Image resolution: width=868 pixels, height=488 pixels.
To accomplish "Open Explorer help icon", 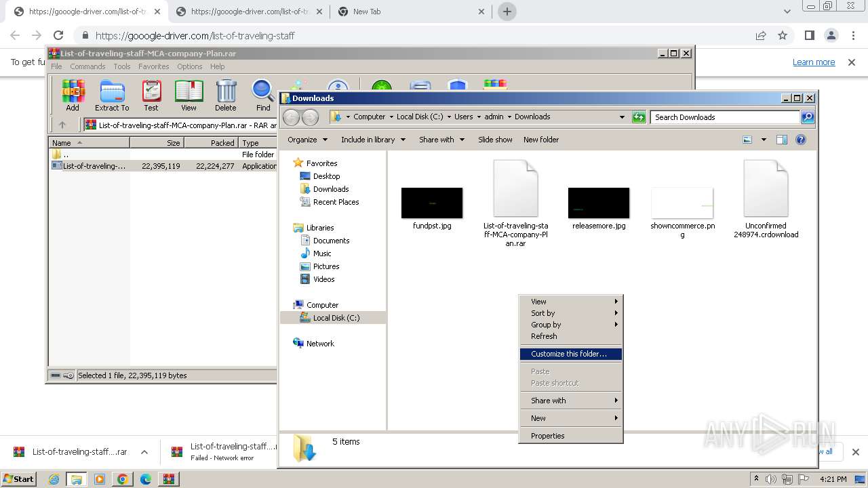I will click(x=801, y=140).
